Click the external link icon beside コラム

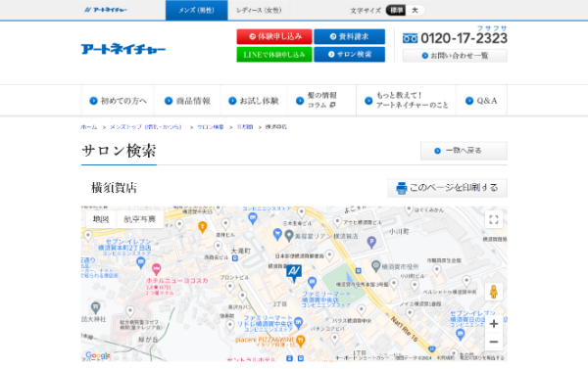332,106
